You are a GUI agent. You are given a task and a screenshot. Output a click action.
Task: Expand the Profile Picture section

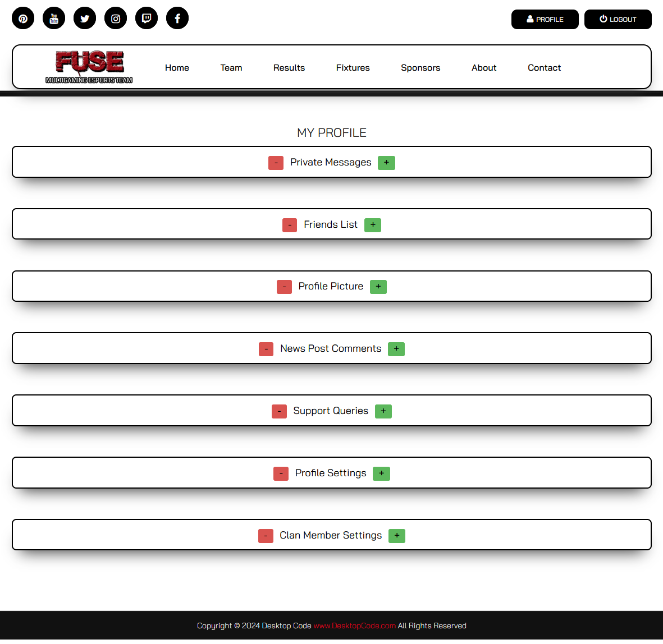pos(378,287)
